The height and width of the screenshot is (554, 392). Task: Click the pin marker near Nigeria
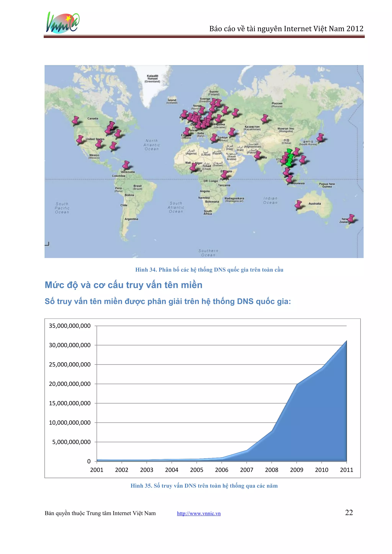pos(193,168)
